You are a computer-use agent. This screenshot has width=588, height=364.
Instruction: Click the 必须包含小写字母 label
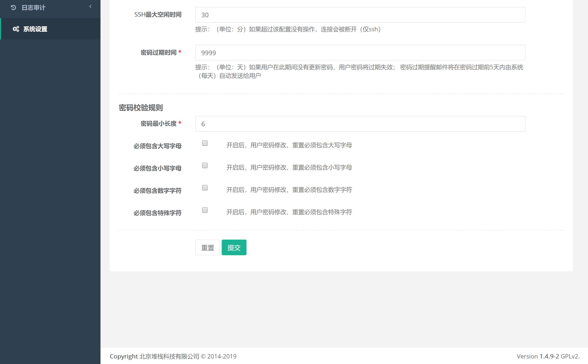pos(158,168)
